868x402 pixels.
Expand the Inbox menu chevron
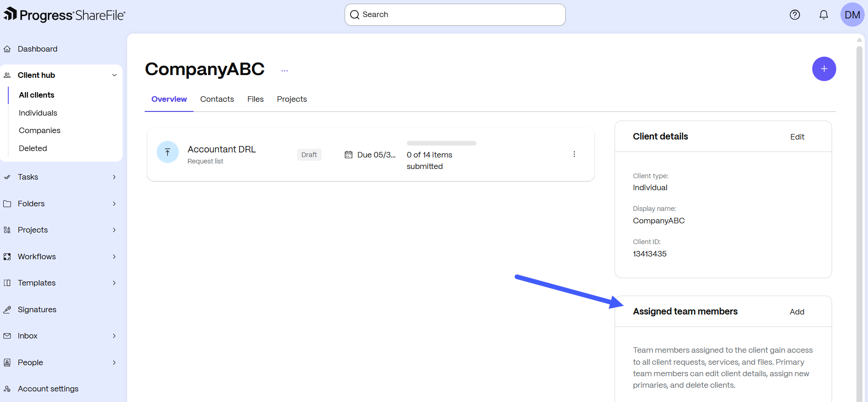(x=114, y=336)
